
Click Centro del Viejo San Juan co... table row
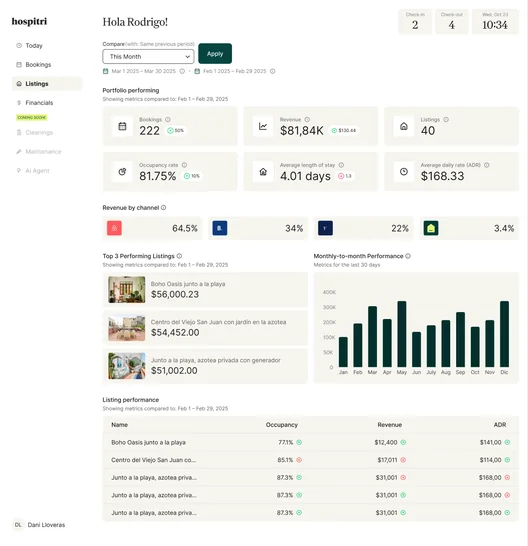pyautogui.click(x=311, y=460)
